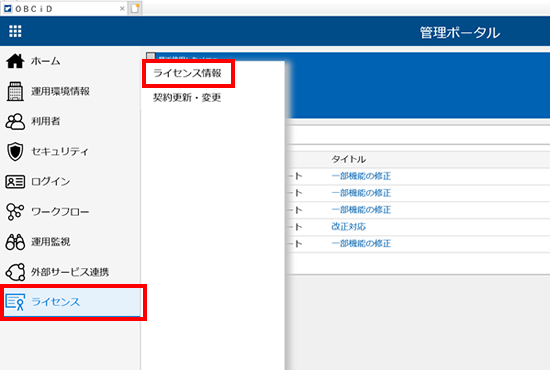Click the タイトル column header

(348, 159)
